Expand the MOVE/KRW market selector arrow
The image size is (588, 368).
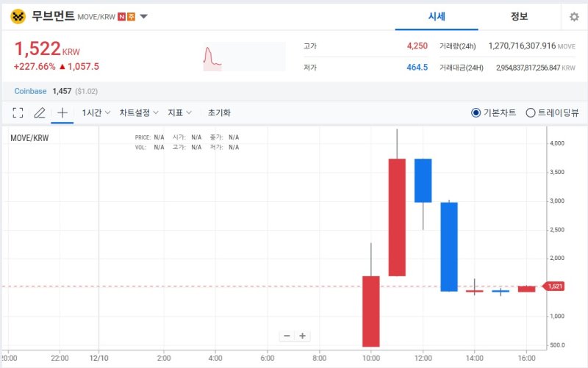[x=144, y=17]
